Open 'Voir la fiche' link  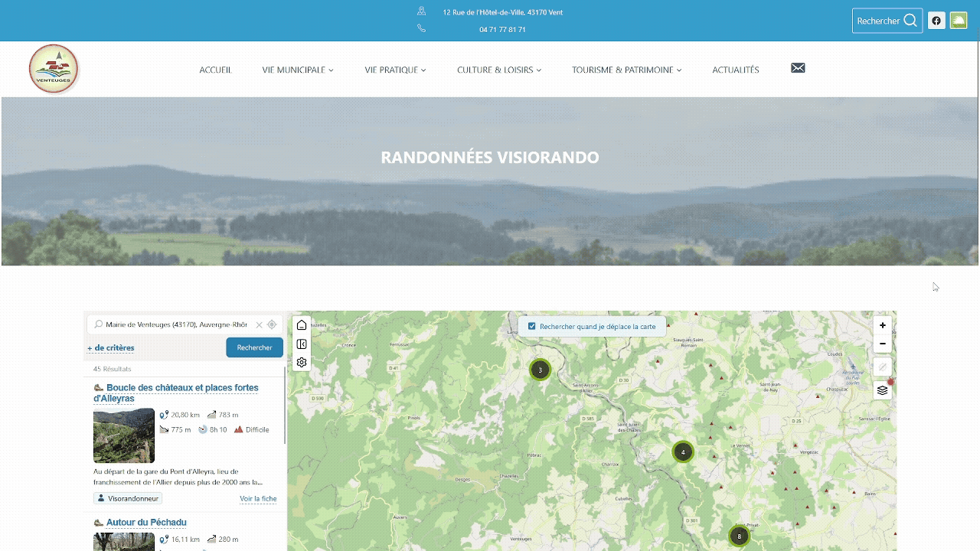pos(258,499)
